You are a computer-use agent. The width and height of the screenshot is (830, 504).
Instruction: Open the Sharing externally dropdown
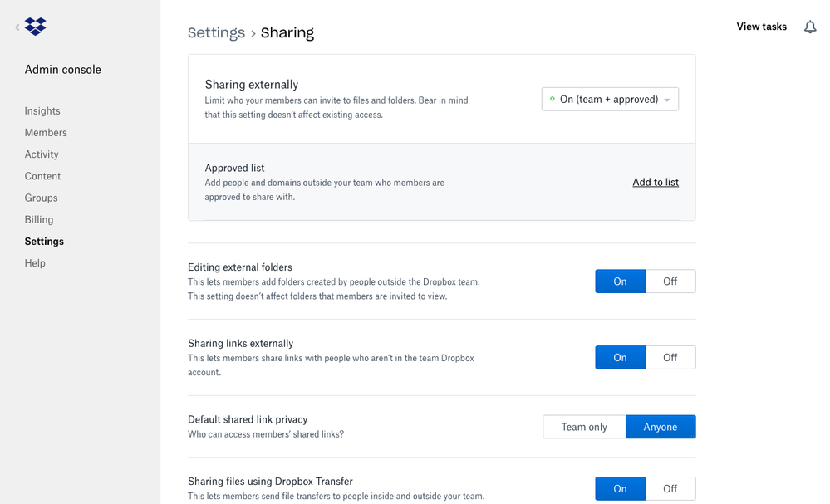[610, 99]
